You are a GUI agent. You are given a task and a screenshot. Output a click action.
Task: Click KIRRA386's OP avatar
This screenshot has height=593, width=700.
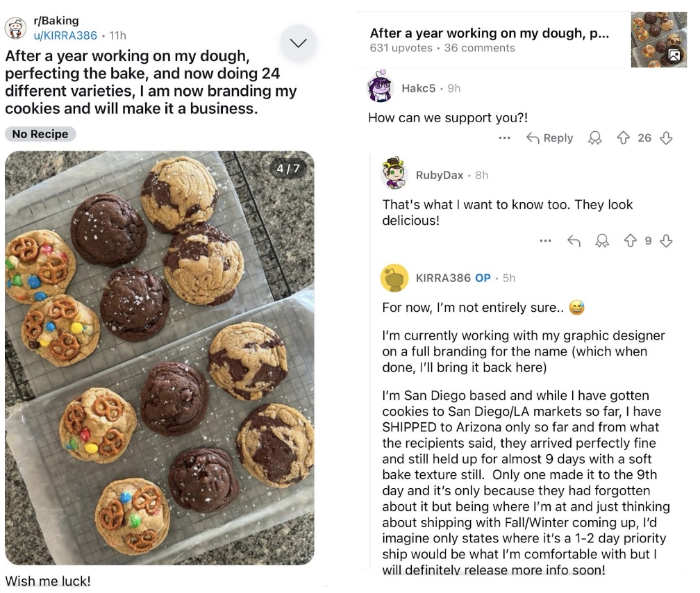[x=395, y=277]
